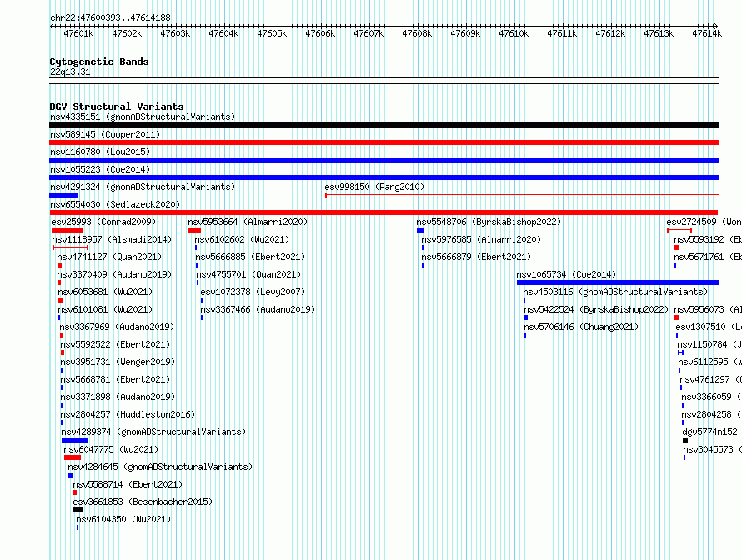Click nsv6101081 (Wu2021) label
The height and width of the screenshot is (560, 742).
pyautogui.click(x=105, y=309)
